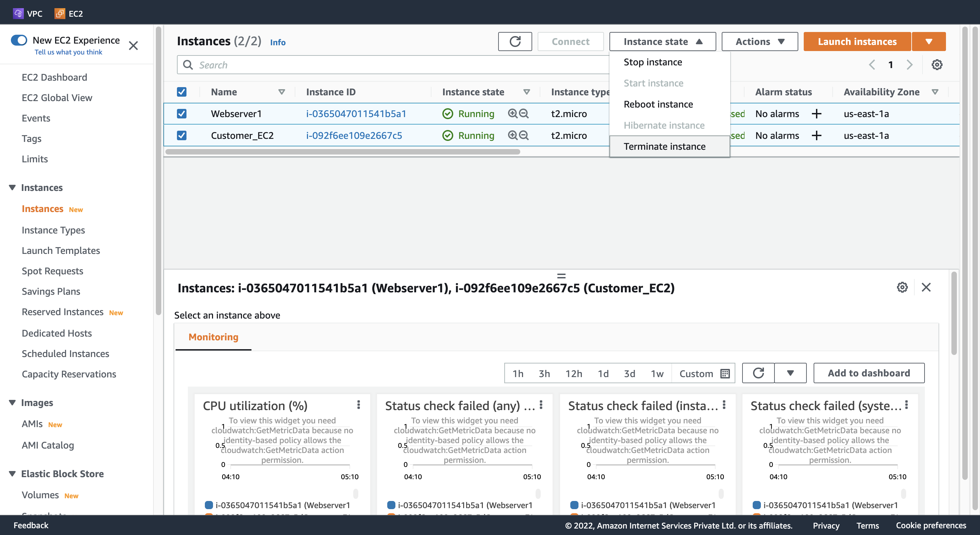Dismiss the New EC2 Experience banner
Viewport: 980px width, 535px height.
point(133,46)
